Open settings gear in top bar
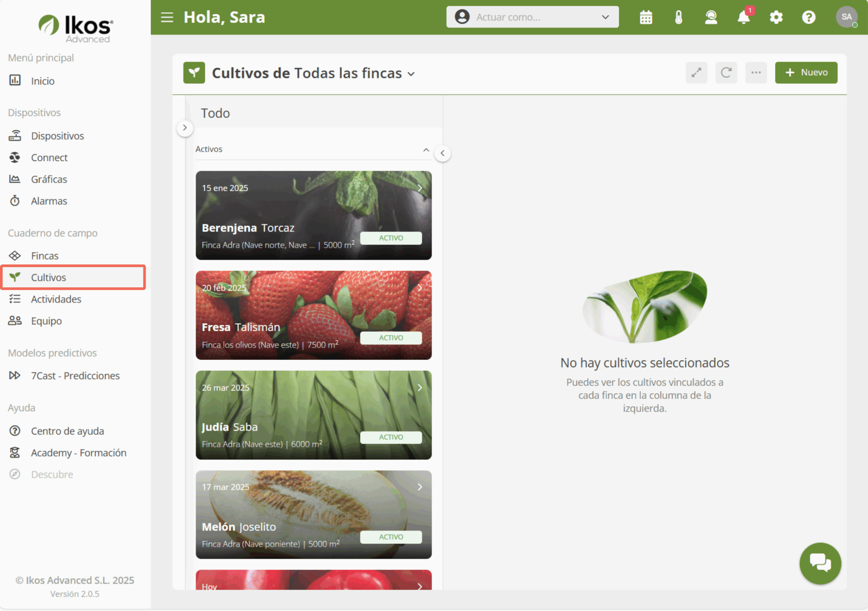The image size is (868, 611). [x=776, y=17]
